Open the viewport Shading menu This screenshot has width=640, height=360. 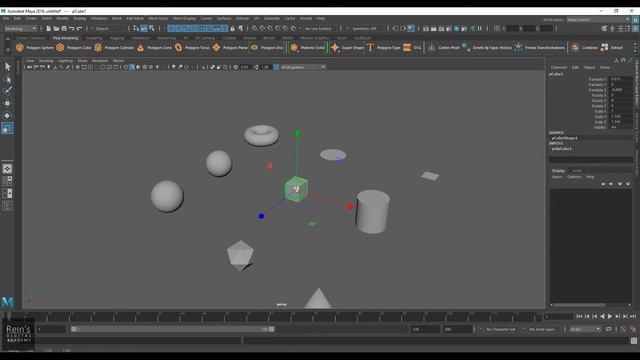(46, 60)
